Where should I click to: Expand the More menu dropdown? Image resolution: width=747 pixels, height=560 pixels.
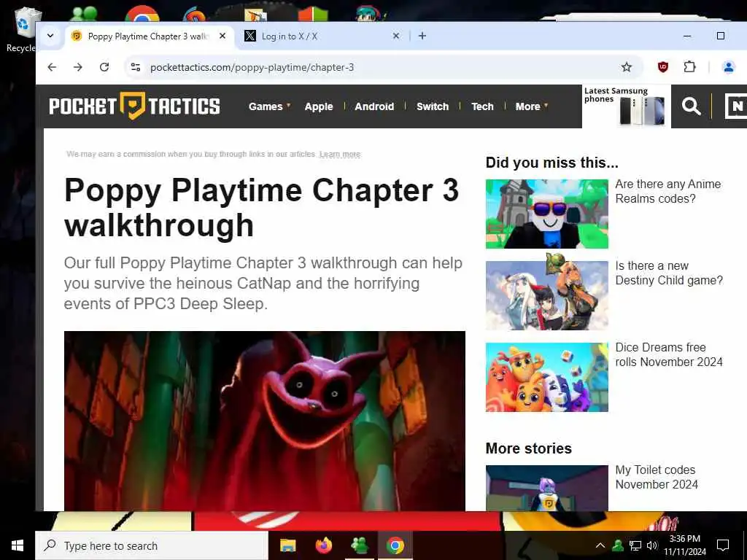click(531, 106)
